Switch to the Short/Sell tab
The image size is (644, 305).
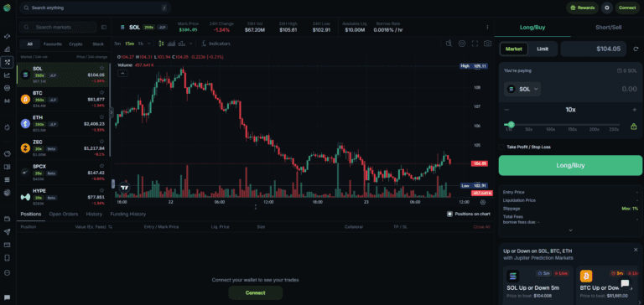608,28
